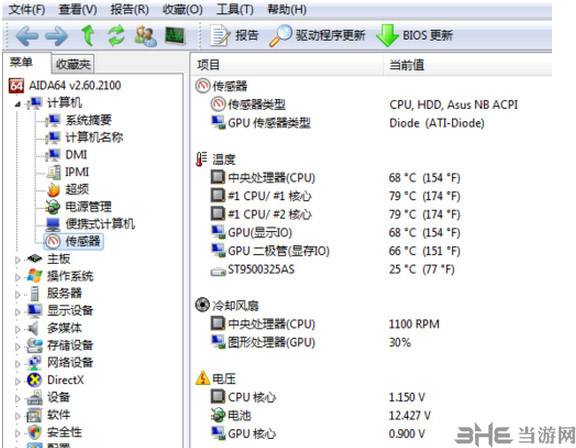The height and width of the screenshot is (448, 576).
Task: Expand the 主板 tree node
Action: tap(17, 260)
